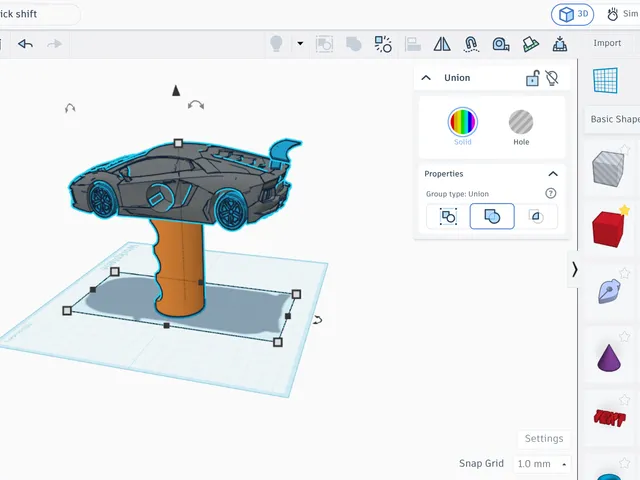Screen dimensions: 640x480
Task: Toggle the show-all lightbulb icon
Action: pyautogui.click(x=276, y=44)
